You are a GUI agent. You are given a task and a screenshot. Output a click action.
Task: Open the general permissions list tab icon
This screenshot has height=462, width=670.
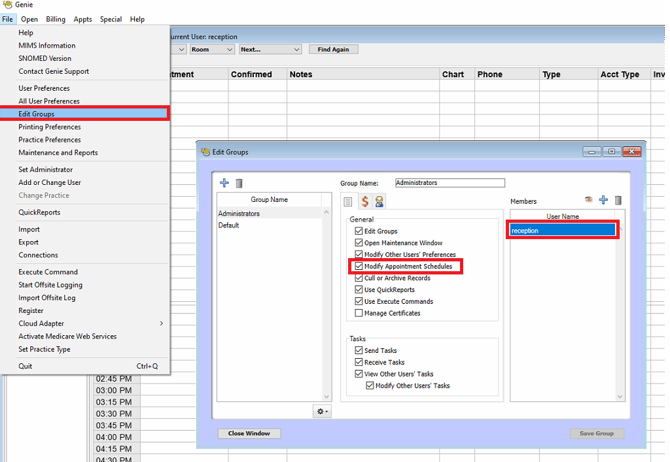click(x=349, y=202)
